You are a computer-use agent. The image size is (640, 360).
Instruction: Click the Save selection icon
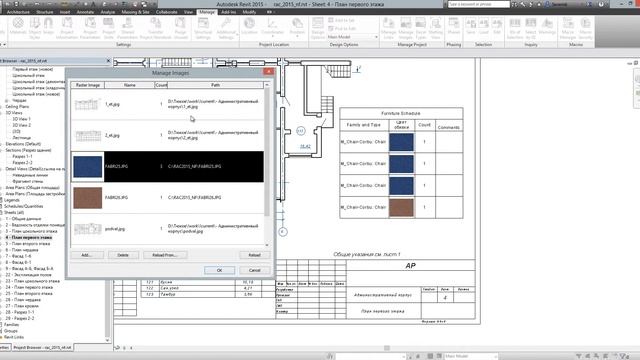pos(471,27)
